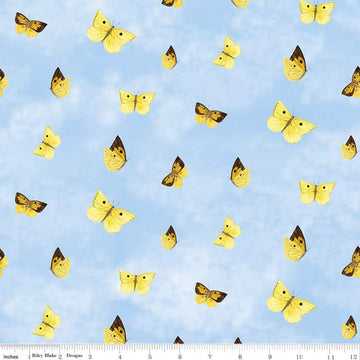Click the "inches" label on the ruler
Image resolution: width=360 pixels, height=360 pixels.
coord(11,356)
